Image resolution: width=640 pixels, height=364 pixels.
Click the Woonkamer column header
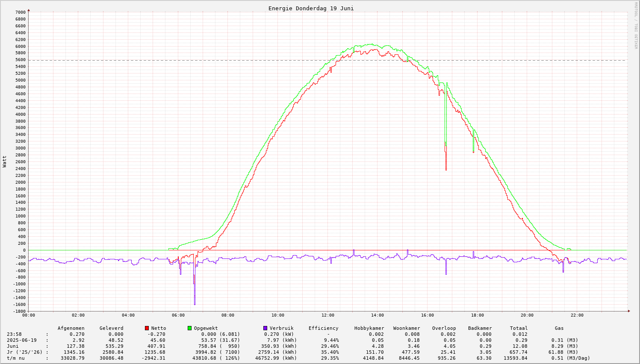(x=407, y=328)
